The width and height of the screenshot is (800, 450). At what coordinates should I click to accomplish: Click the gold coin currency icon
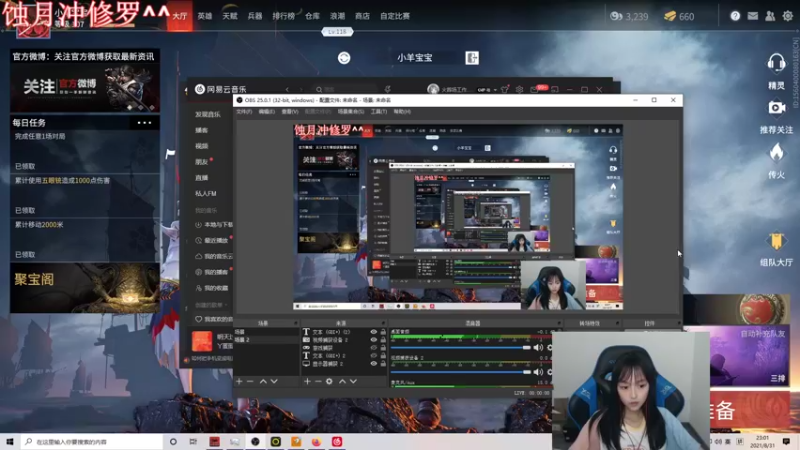616,16
